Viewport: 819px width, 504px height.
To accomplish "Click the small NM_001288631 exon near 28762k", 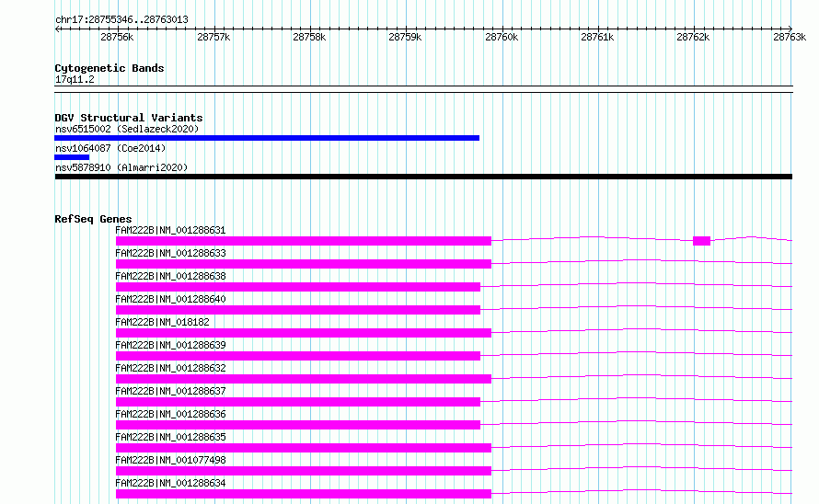I will [x=701, y=241].
